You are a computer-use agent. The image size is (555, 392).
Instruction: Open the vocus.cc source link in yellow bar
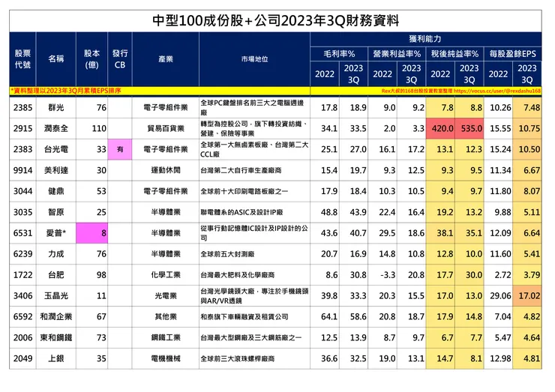497,91
